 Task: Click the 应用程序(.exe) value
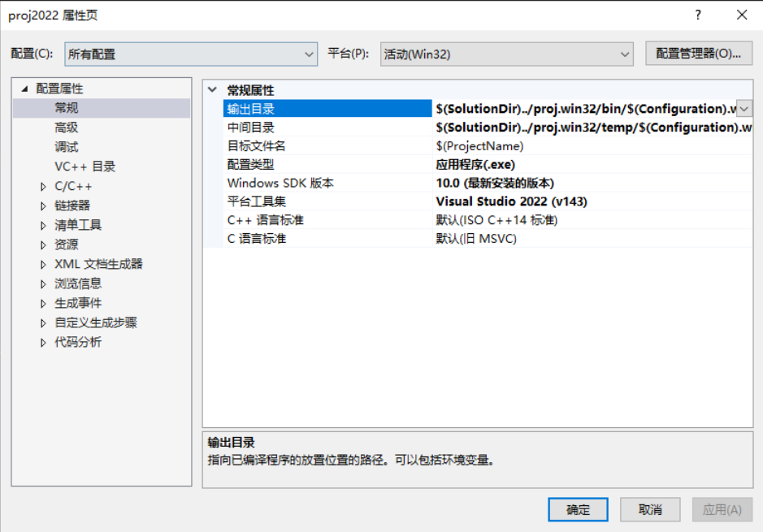[475, 164]
